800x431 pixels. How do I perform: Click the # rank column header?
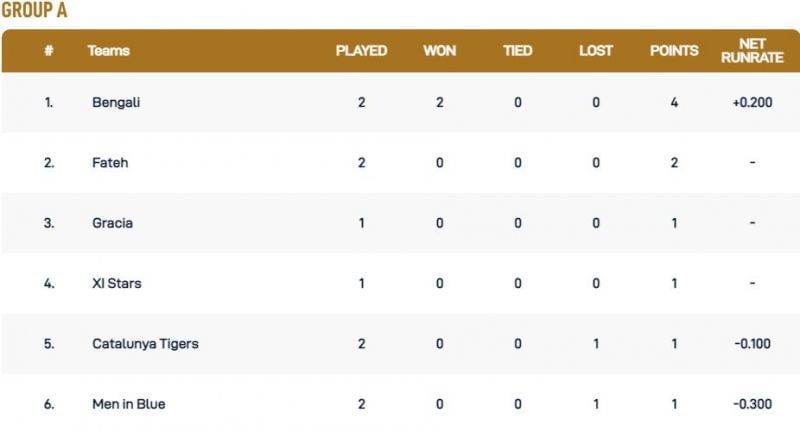tap(48, 51)
